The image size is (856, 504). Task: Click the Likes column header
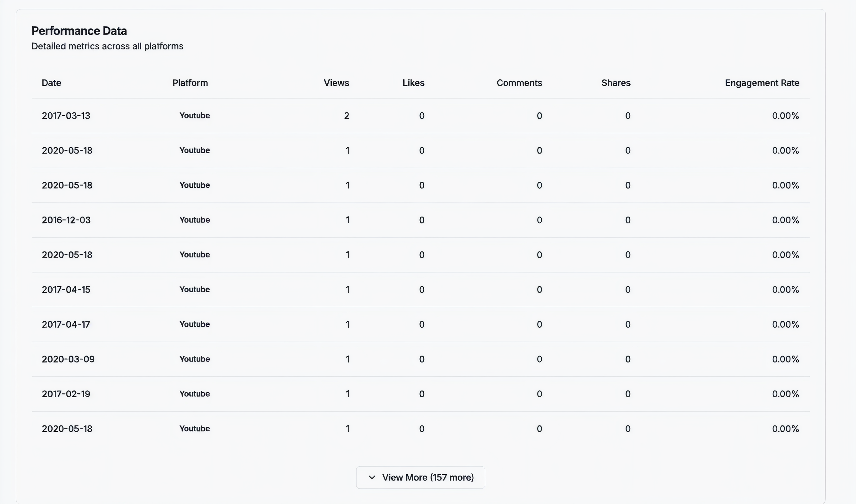(413, 83)
